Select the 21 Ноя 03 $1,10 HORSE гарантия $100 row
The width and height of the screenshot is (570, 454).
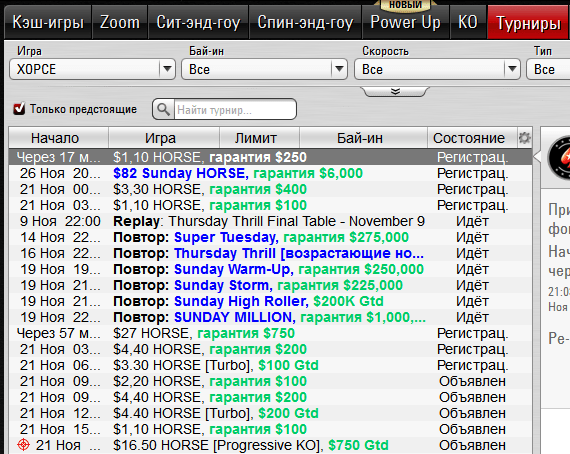coord(270,205)
